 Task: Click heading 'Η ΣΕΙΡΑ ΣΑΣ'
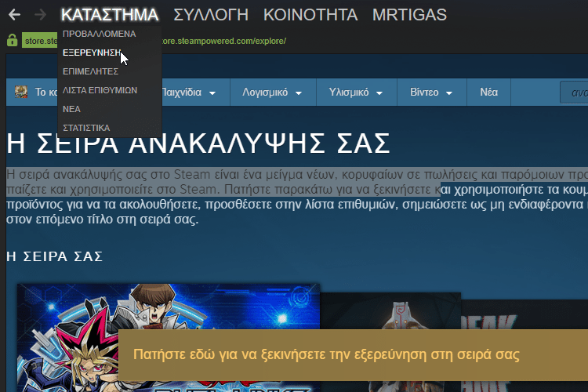[55, 256]
